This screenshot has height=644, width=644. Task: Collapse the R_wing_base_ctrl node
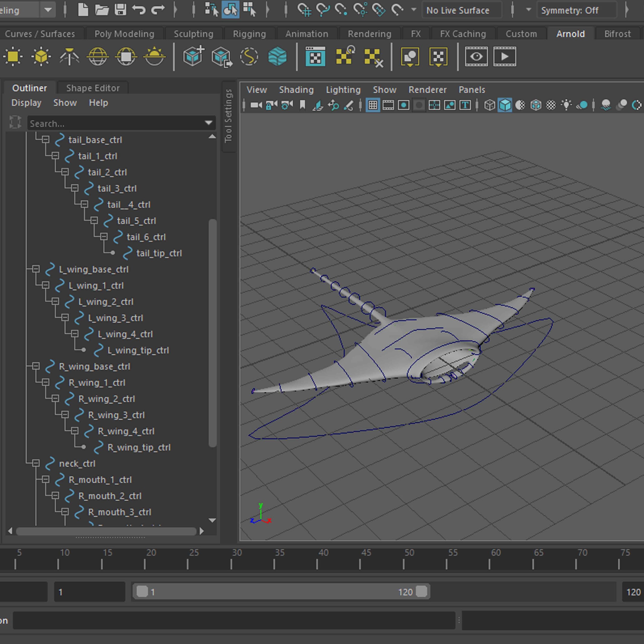coord(36,366)
